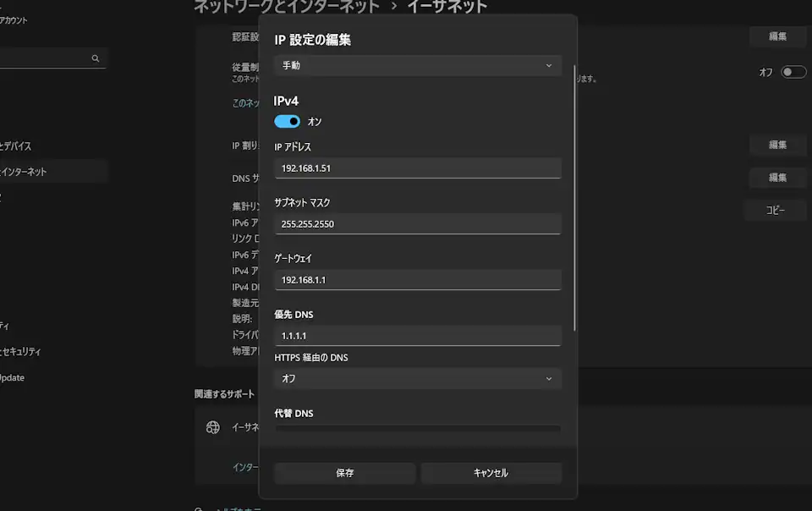
Task: Expand the HTTPS 経由の DNS dropdown
Action: click(x=418, y=378)
